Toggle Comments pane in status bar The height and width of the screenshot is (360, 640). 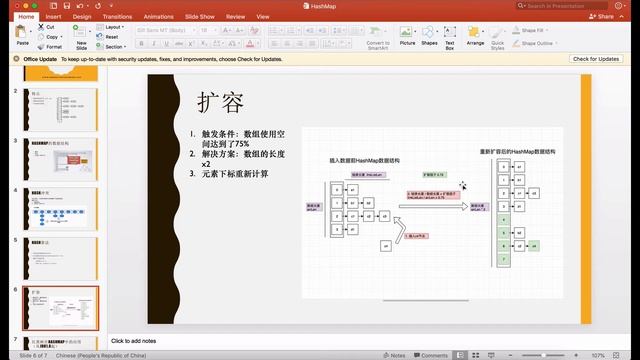coord(431,356)
